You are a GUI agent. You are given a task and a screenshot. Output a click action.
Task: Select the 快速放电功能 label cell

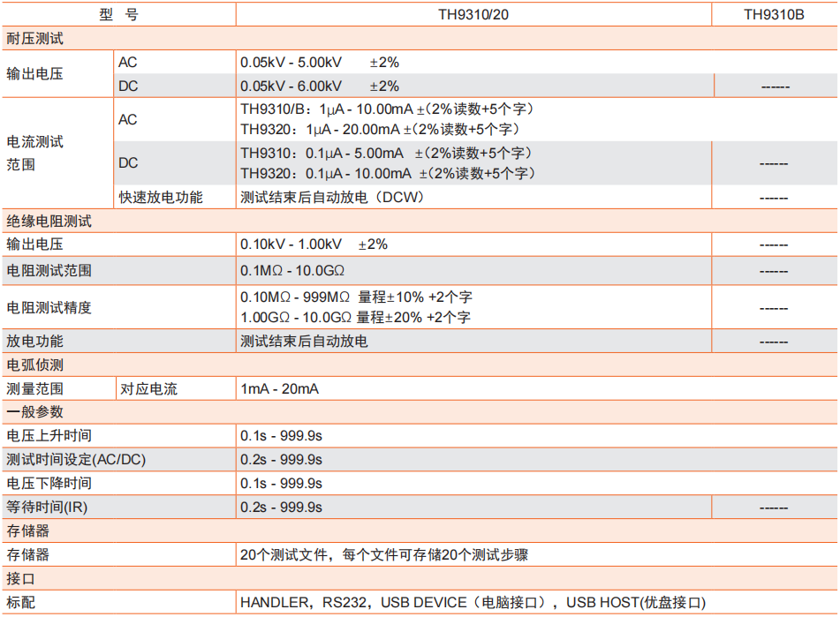(x=161, y=197)
